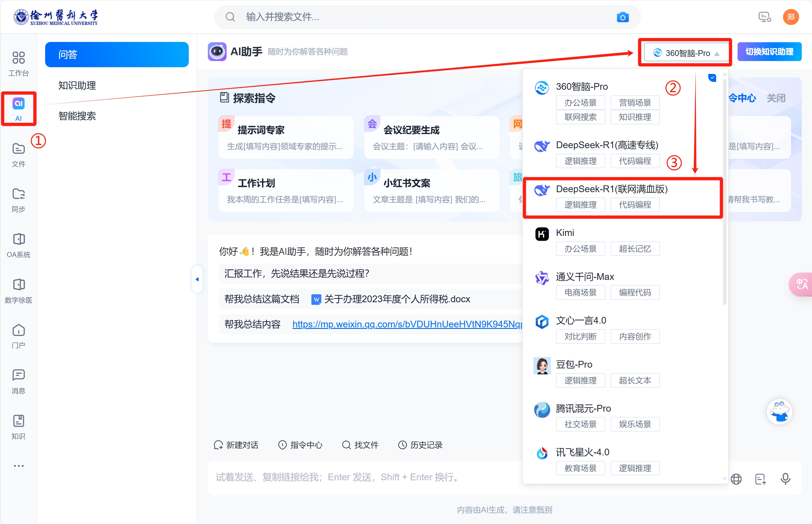
Task: Open the screen device icon near the avatar
Action: [x=765, y=17]
